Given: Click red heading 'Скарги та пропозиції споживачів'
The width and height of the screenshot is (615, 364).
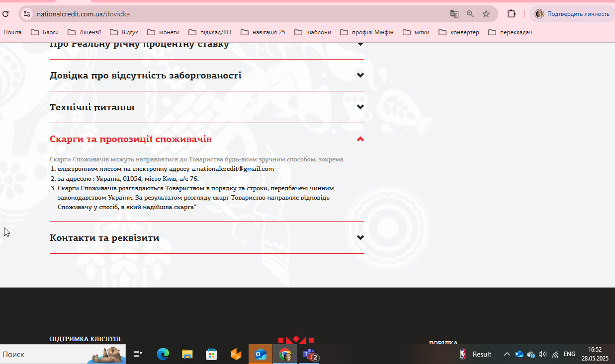Looking at the screenshot, I should pyautogui.click(x=131, y=139).
